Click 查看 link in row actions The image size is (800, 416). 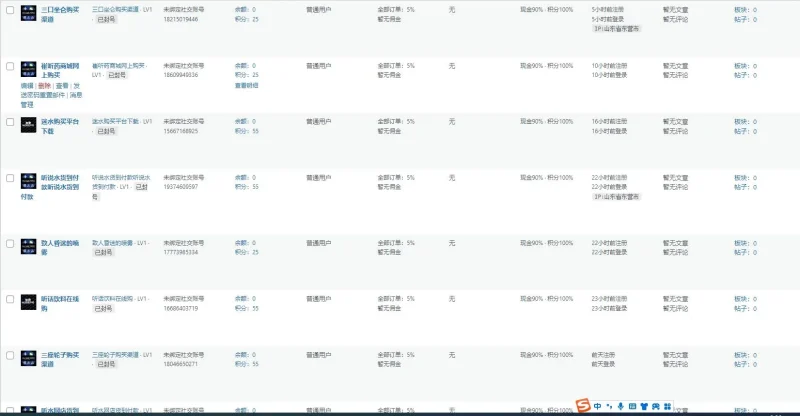tap(62, 86)
